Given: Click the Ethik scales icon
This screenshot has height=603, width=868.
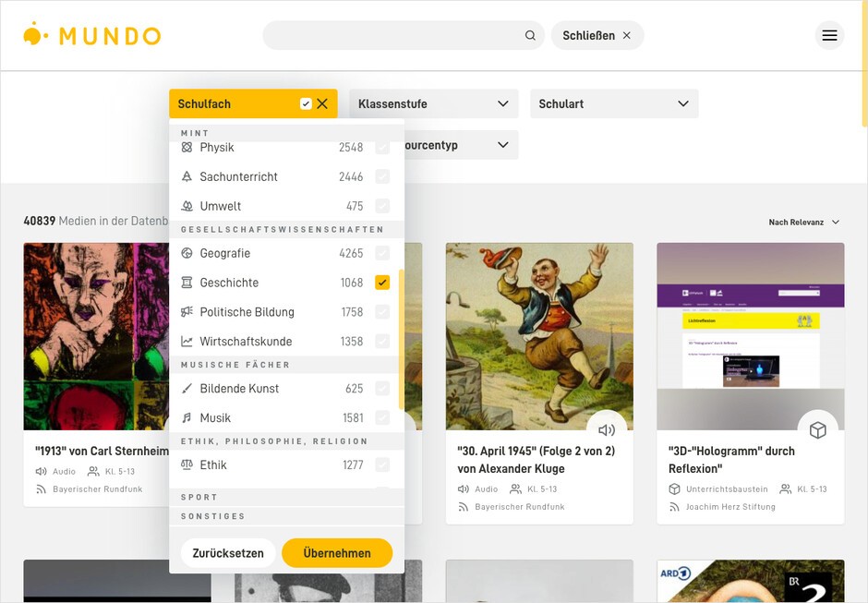Looking at the screenshot, I should (187, 464).
